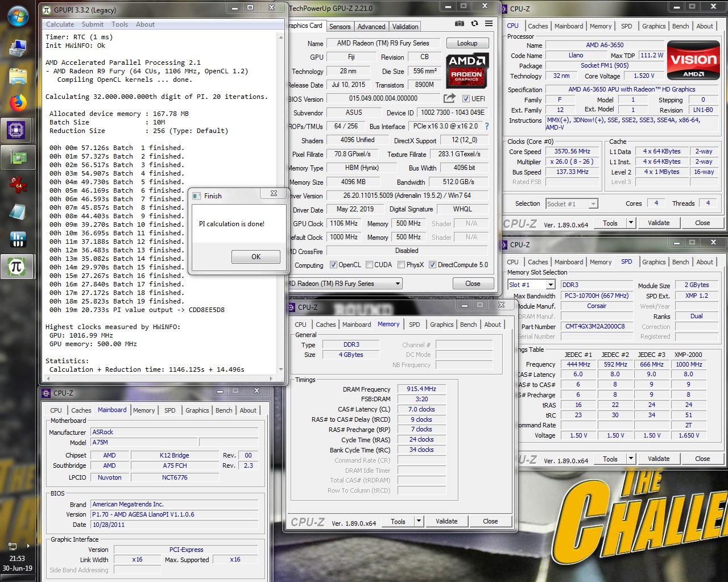Click the GPUPI window title bar icon
Screen dimensions: 728x582
point(47,10)
